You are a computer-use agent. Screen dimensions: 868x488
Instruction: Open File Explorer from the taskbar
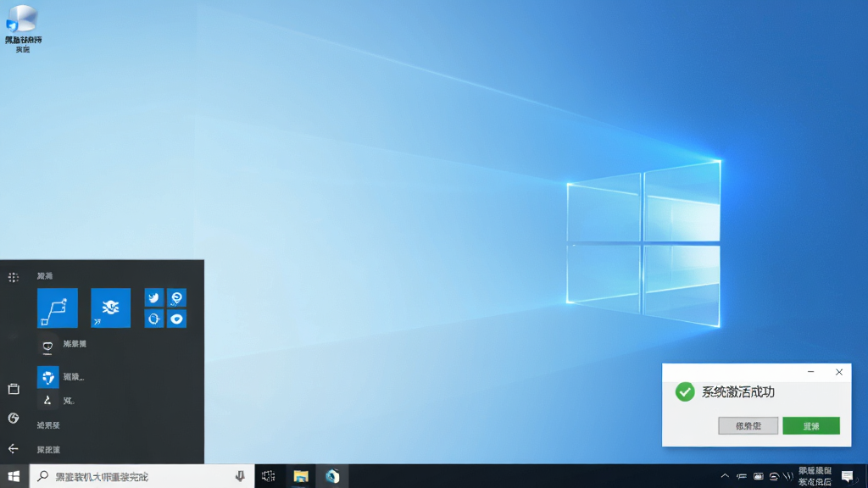(x=301, y=476)
